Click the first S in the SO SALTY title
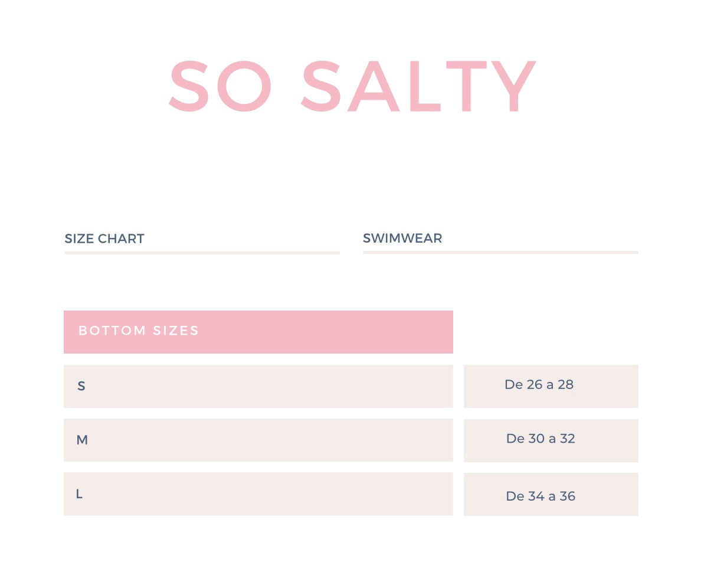The image size is (704, 588). [x=189, y=86]
